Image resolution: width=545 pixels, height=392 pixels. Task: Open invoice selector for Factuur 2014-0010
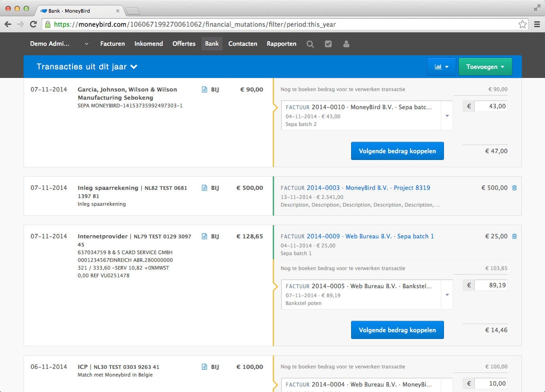pyautogui.click(x=367, y=116)
